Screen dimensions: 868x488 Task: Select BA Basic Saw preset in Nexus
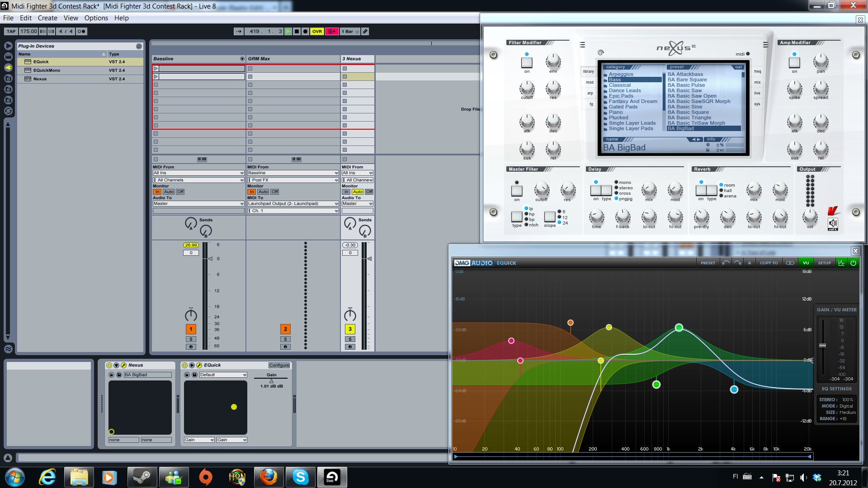(684, 90)
